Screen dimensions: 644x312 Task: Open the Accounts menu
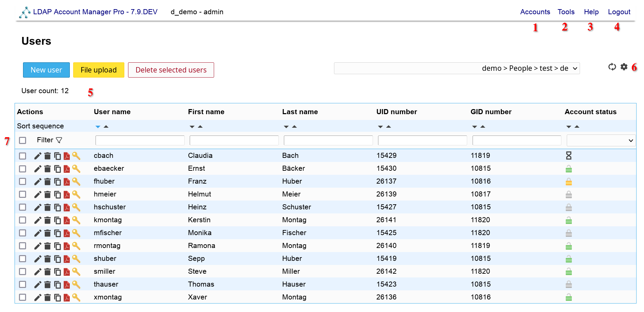(535, 12)
